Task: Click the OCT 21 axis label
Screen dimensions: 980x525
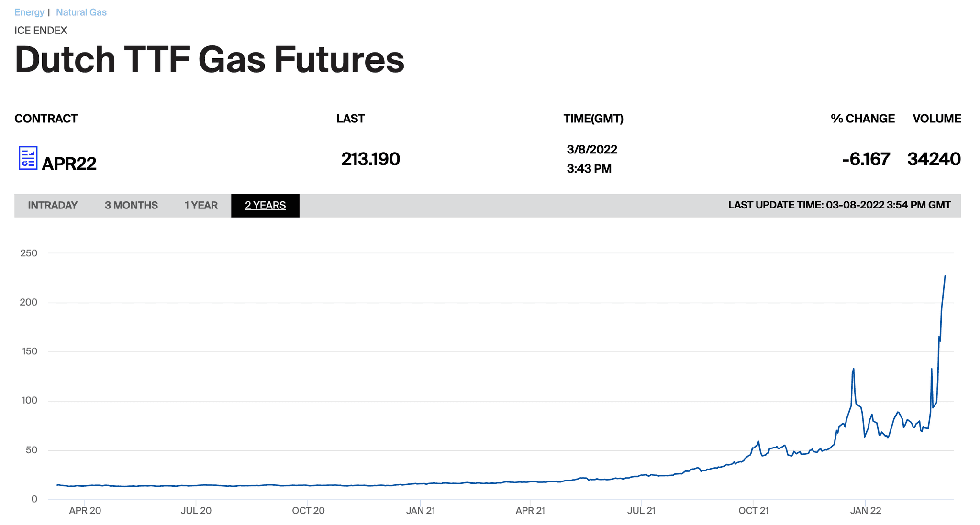Action: coord(753,511)
